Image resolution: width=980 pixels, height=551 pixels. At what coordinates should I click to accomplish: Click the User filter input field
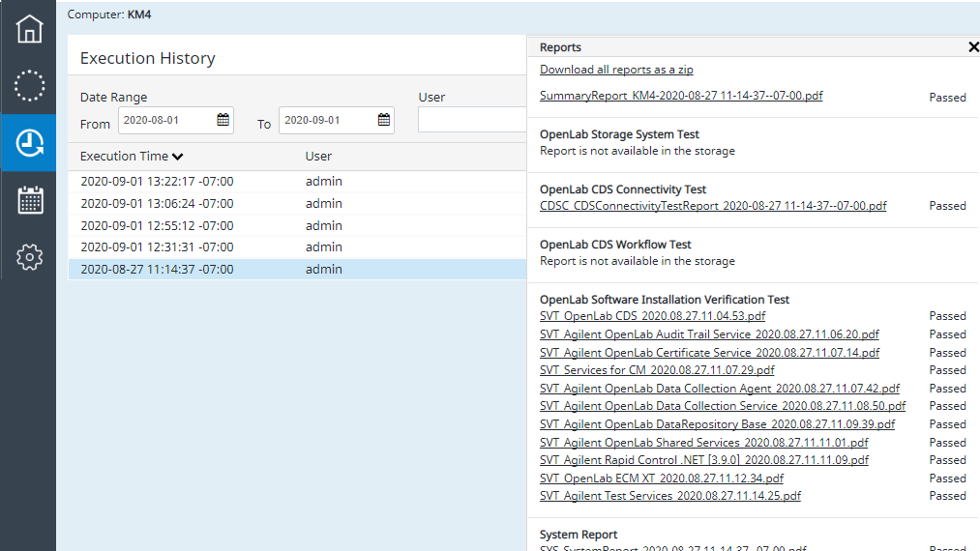(x=472, y=120)
